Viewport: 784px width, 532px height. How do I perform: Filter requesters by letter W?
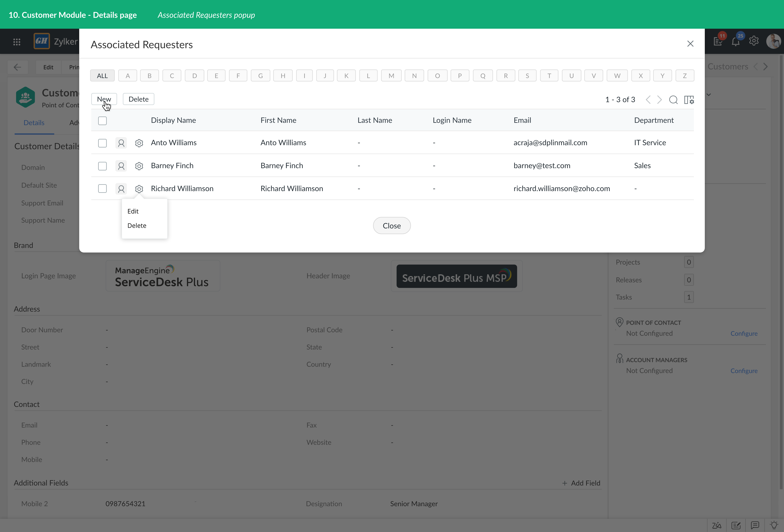617,76
